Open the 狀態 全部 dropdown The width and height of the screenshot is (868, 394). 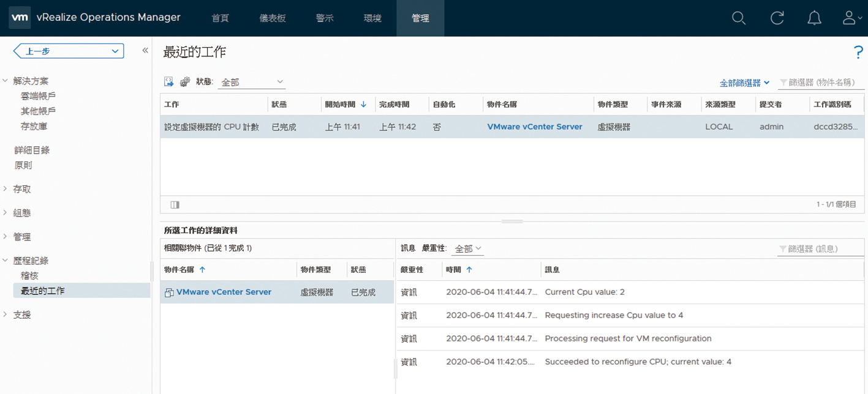252,82
